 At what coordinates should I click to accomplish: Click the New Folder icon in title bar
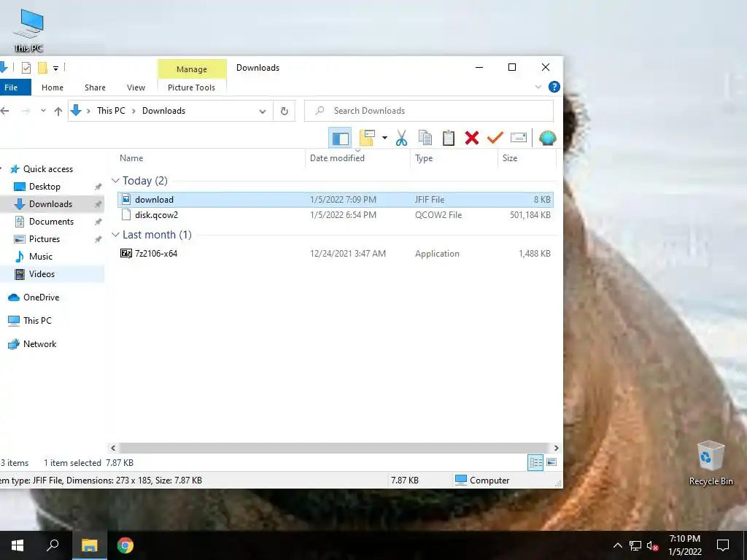(42, 68)
